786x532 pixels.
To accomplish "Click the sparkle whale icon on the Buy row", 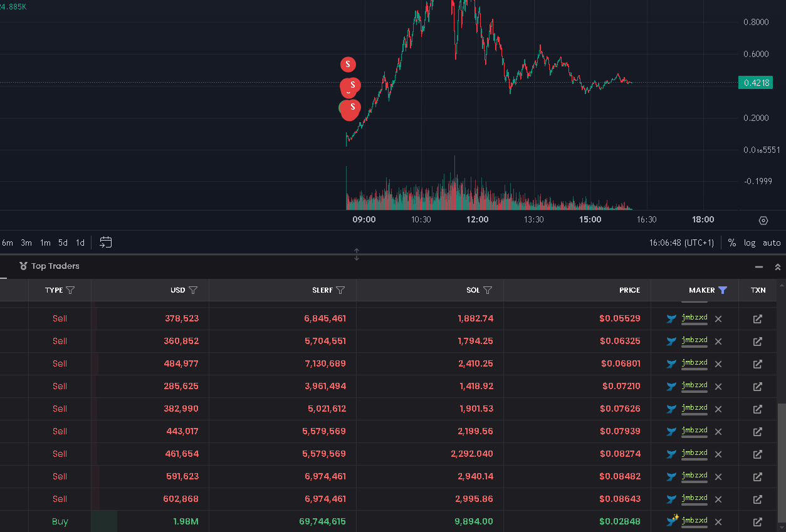I will [673, 521].
